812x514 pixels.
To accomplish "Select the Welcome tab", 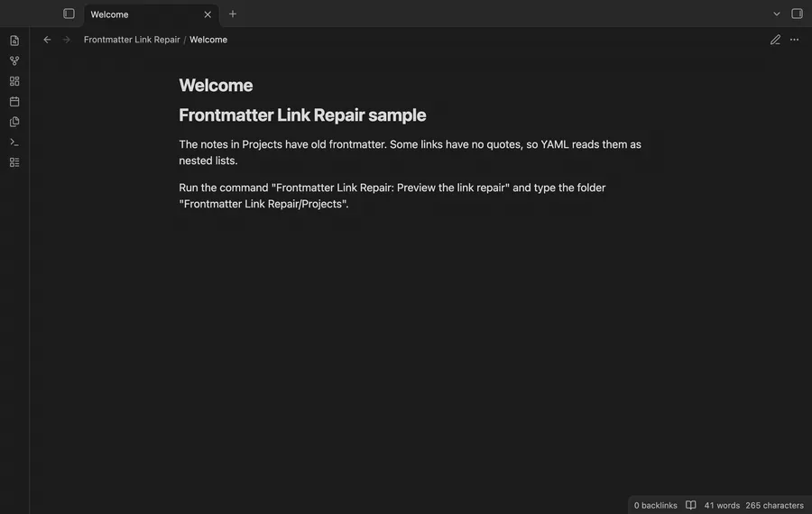I will pos(152,14).
